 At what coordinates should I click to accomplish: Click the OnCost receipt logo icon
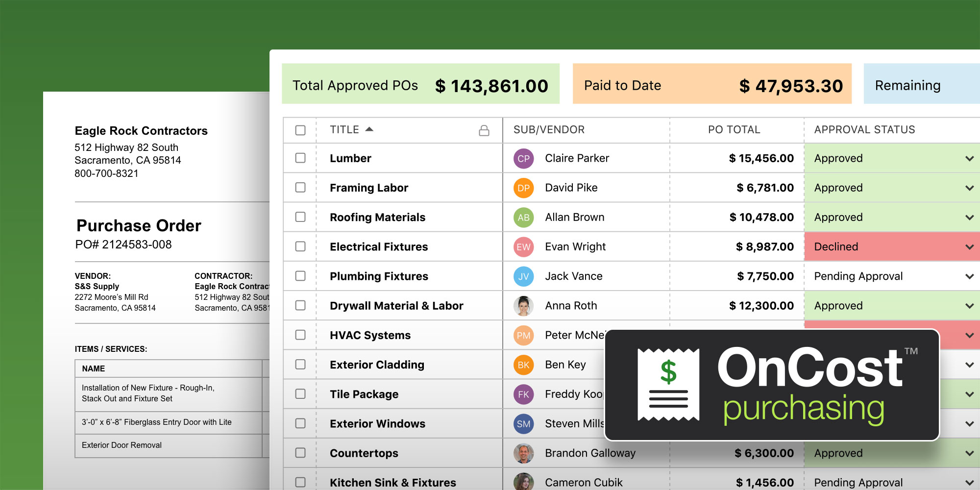668,385
